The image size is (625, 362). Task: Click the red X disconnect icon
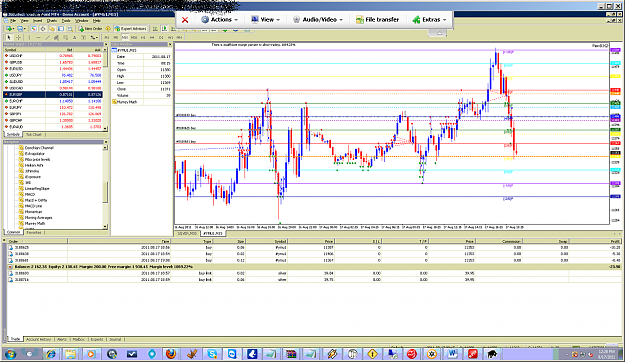tap(185, 20)
